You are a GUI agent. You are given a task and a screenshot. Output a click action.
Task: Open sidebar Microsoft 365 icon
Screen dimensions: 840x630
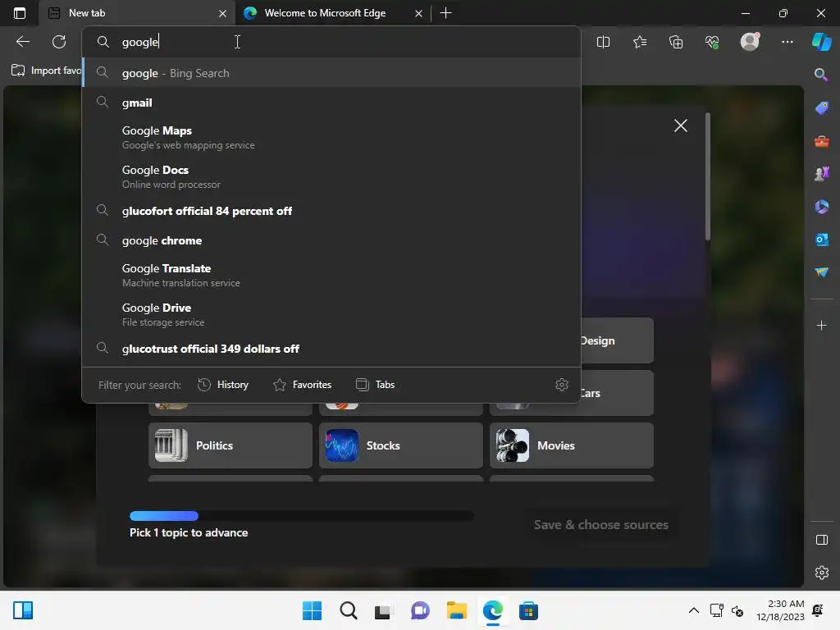point(822,207)
